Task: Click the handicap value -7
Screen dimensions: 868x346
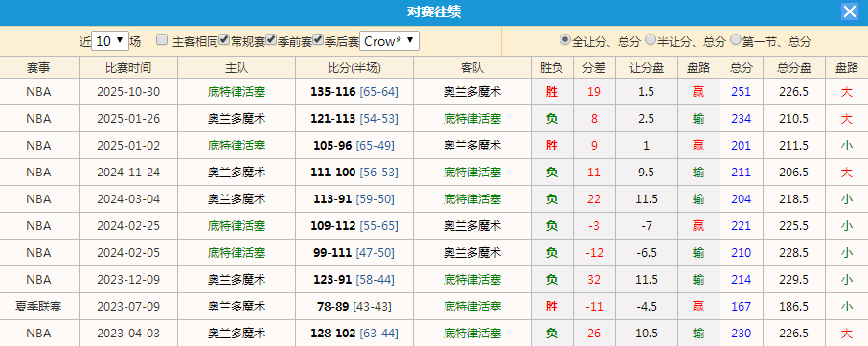Action: pyautogui.click(x=647, y=226)
